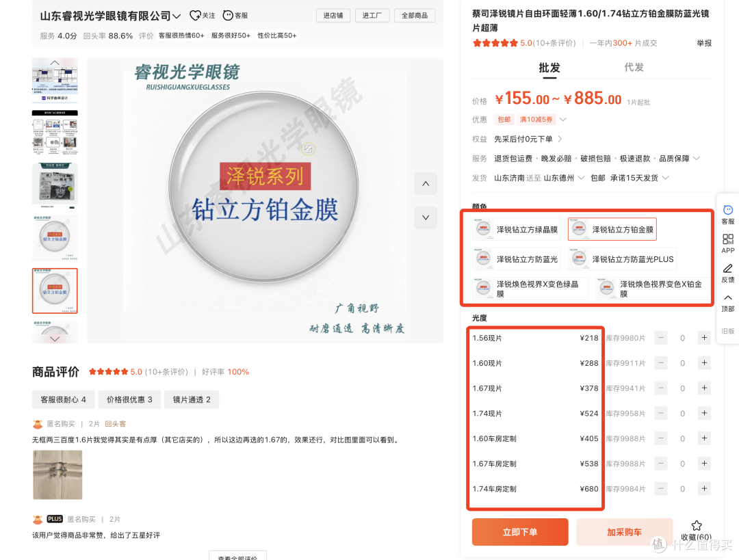This screenshot has height=560, width=739.
Task: Decrease quantity for 1.56现片
Action: click(x=661, y=338)
